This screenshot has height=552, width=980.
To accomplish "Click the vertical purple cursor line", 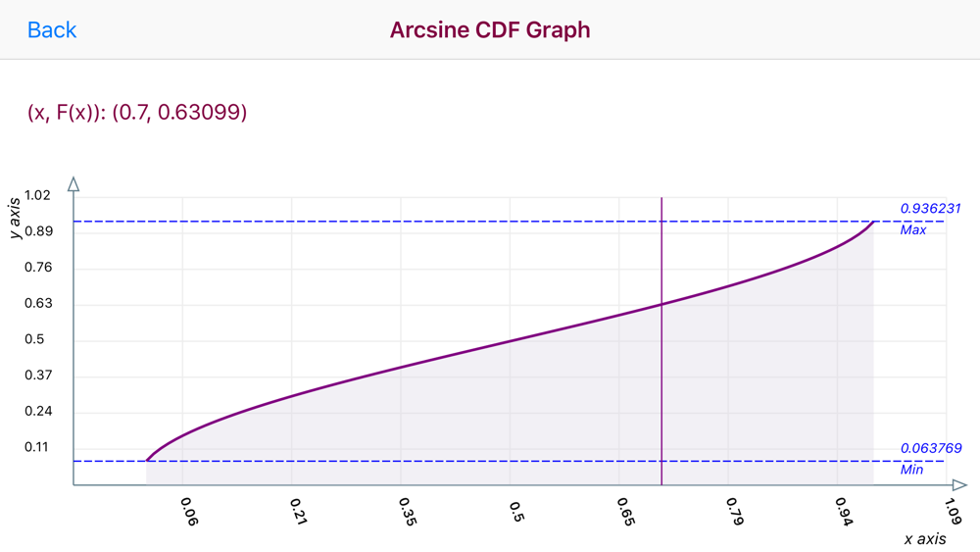I will tap(661, 341).
